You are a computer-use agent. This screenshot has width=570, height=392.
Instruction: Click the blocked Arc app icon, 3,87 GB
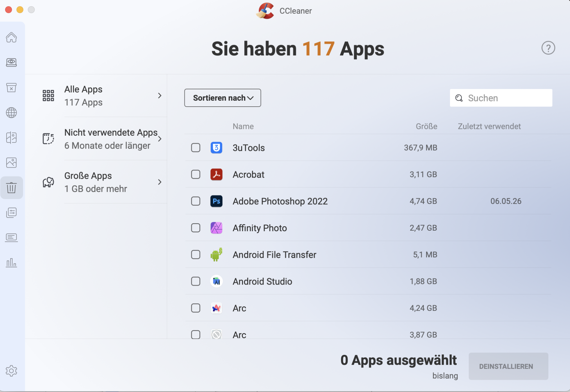point(216,334)
